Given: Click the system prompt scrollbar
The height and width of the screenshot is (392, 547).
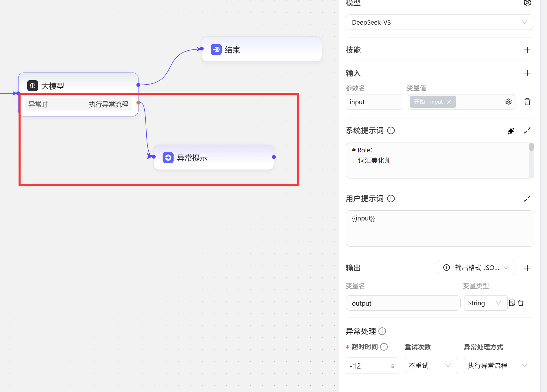Looking at the screenshot, I should pos(531,147).
